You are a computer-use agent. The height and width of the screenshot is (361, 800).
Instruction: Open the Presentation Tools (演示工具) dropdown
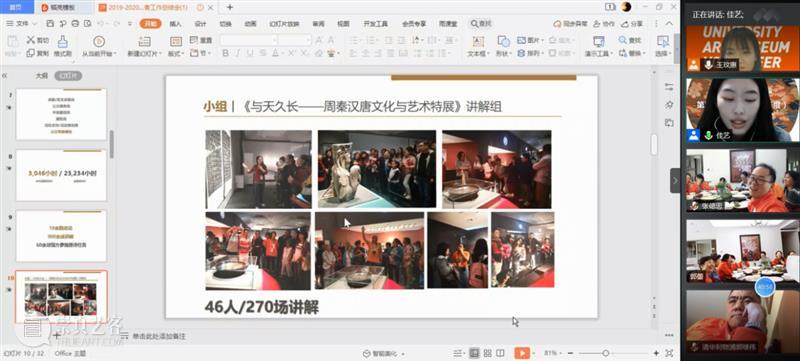pyautogui.click(x=598, y=53)
